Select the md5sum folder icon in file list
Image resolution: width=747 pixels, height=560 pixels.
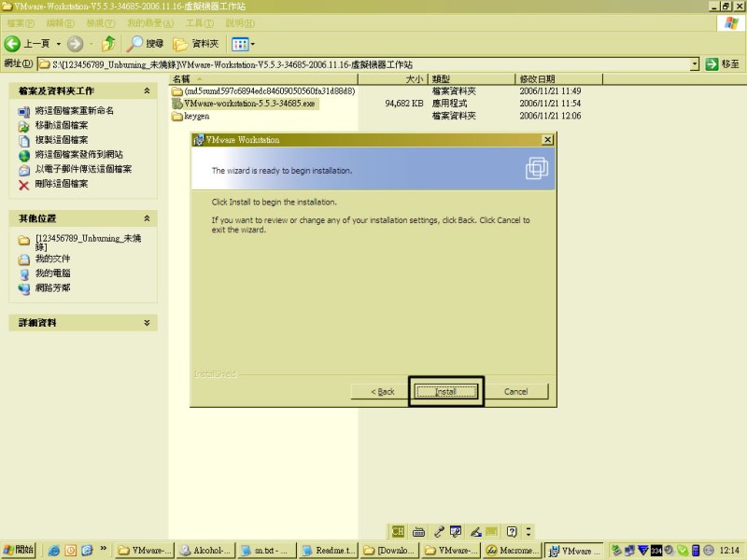click(x=177, y=91)
